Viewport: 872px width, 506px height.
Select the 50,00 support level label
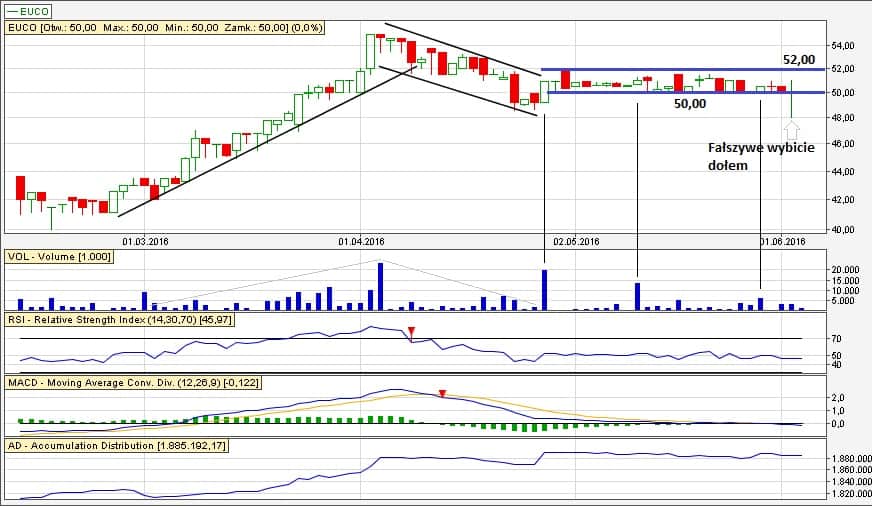(689, 103)
